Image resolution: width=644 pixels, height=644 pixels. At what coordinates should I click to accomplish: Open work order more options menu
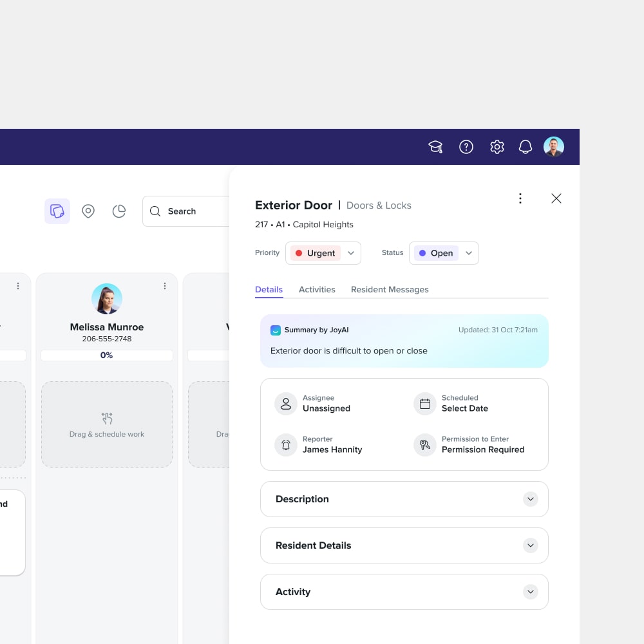click(520, 198)
